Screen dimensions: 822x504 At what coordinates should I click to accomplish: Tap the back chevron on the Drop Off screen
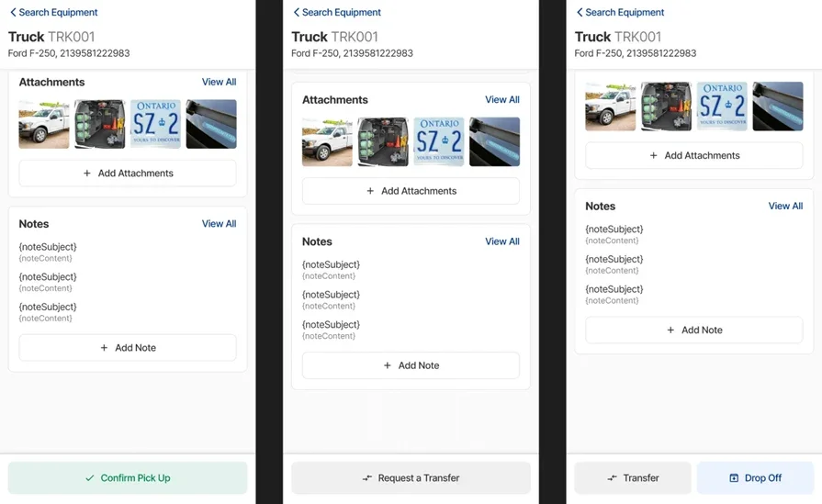[579, 13]
